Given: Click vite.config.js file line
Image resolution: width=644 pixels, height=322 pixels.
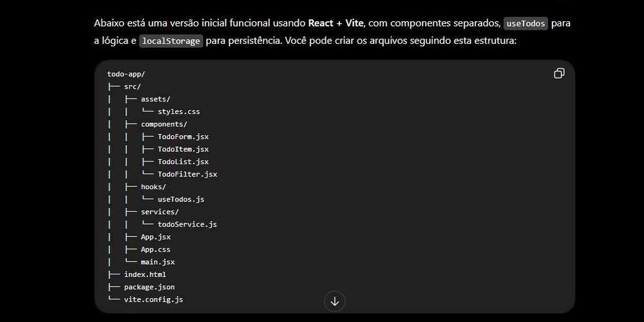Looking at the screenshot, I should click(154, 299).
